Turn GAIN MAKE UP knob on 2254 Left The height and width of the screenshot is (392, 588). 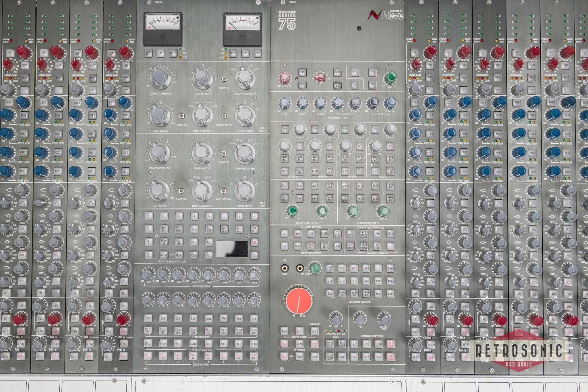click(203, 152)
